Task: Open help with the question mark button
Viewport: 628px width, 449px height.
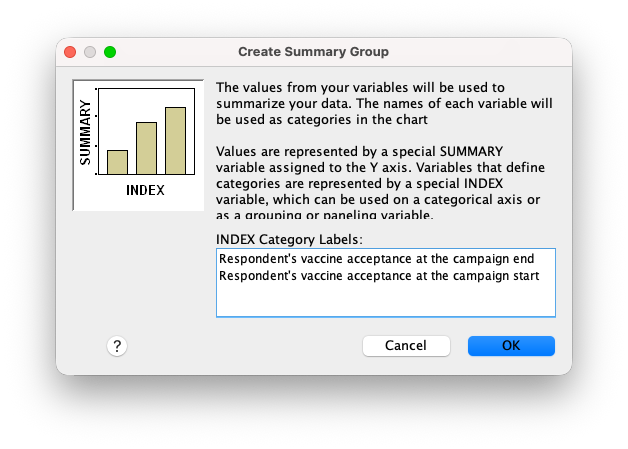Action: (117, 346)
